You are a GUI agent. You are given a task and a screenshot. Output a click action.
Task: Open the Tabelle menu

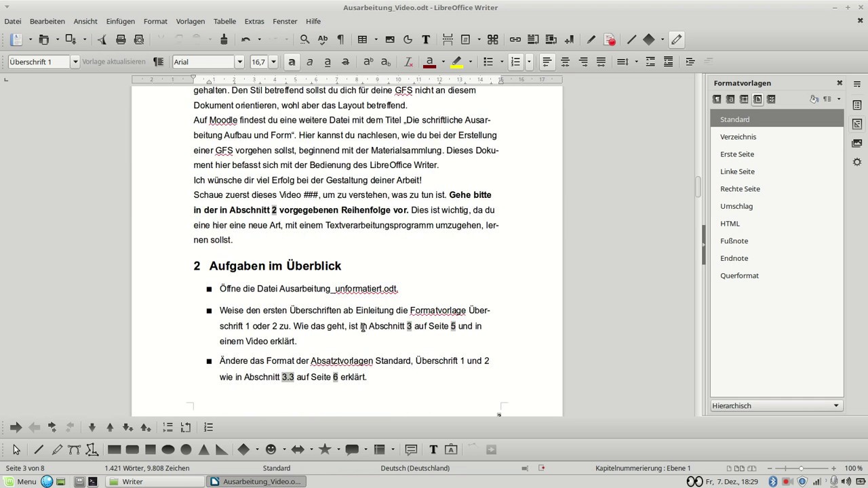point(224,21)
